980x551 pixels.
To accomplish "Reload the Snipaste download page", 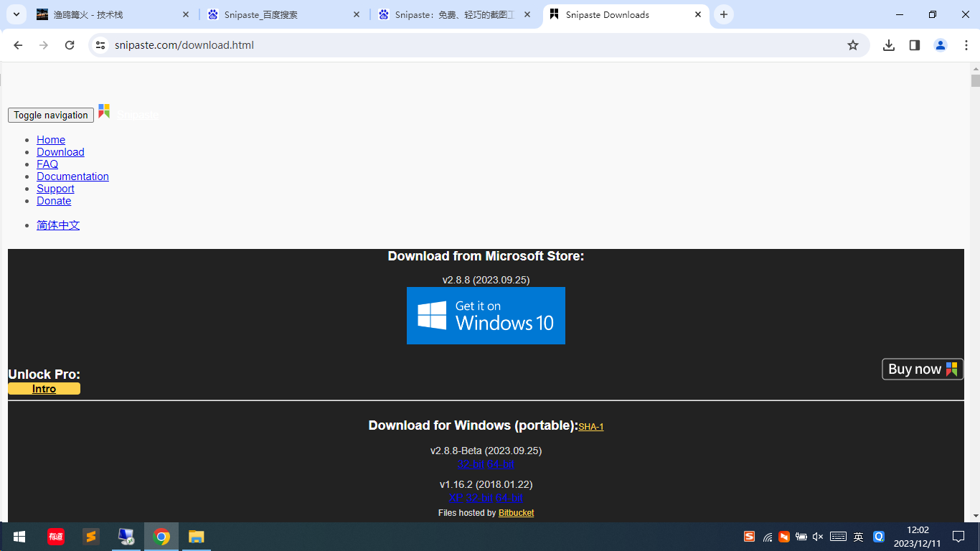I will click(70, 45).
